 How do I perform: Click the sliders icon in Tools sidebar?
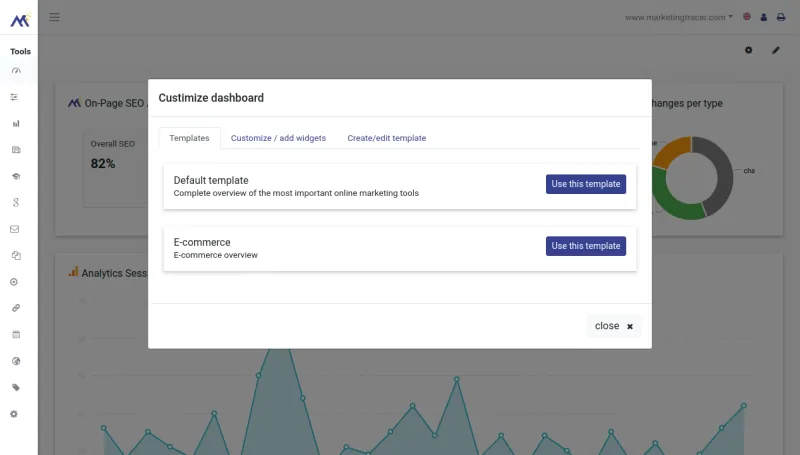tap(14, 97)
